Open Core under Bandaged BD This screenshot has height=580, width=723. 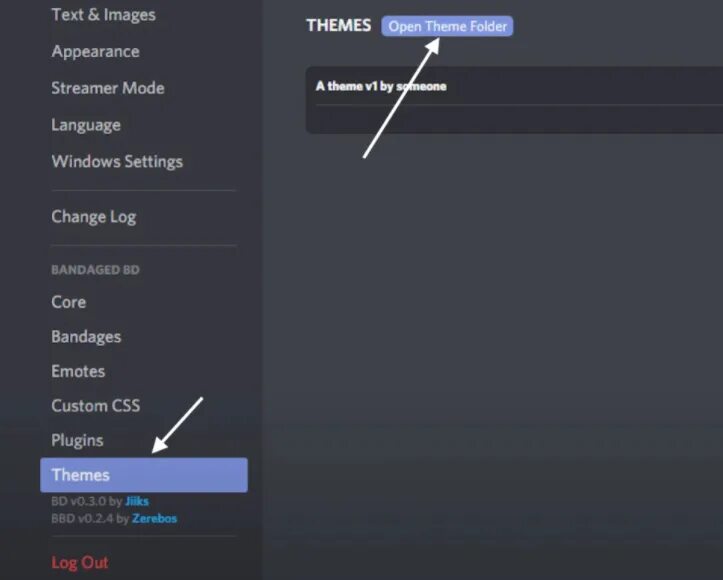click(69, 302)
